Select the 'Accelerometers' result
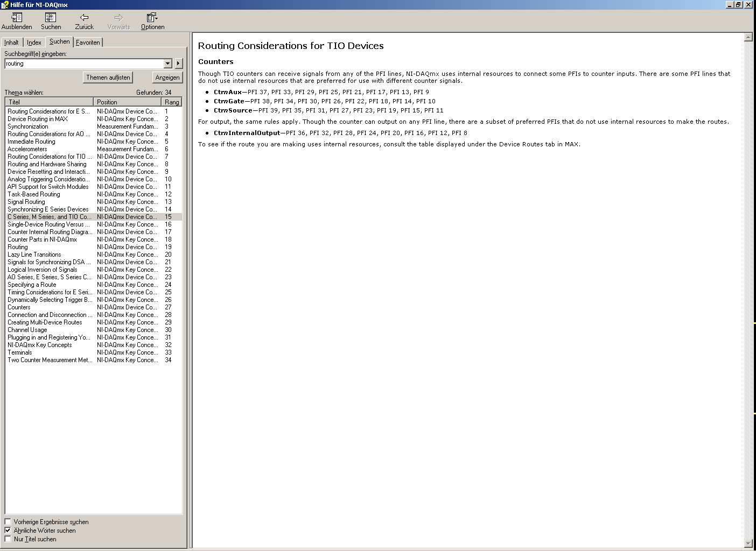 (94, 149)
